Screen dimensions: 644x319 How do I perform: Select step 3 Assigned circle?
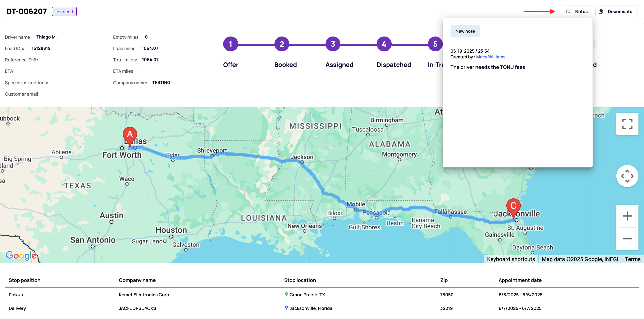pyautogui.click(x=333, y=44)
